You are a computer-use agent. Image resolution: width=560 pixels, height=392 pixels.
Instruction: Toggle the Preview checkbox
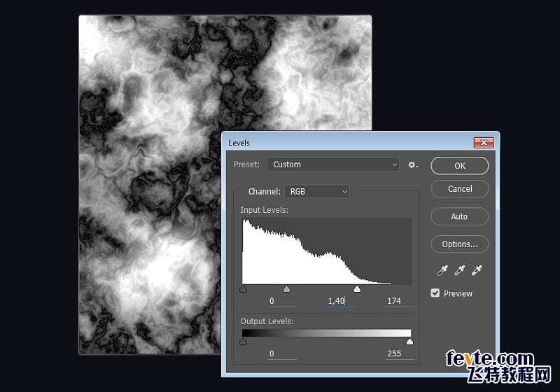pos(435,293)
